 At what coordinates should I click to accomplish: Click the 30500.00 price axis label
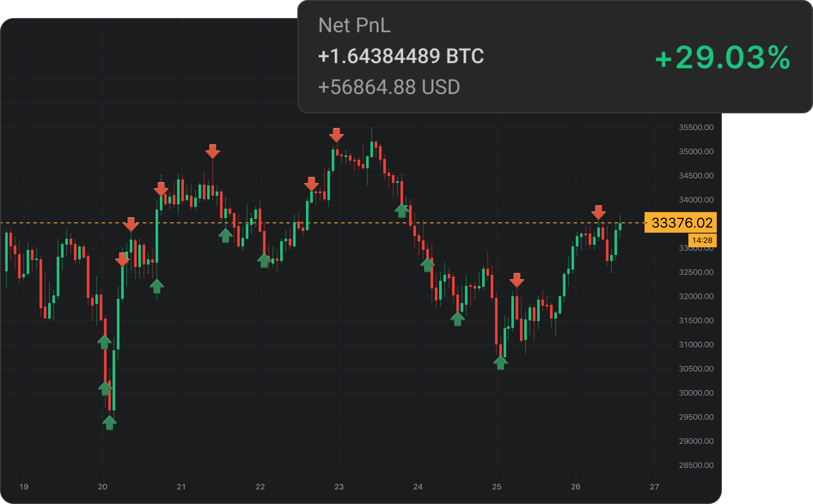click(x=696, y=369)
